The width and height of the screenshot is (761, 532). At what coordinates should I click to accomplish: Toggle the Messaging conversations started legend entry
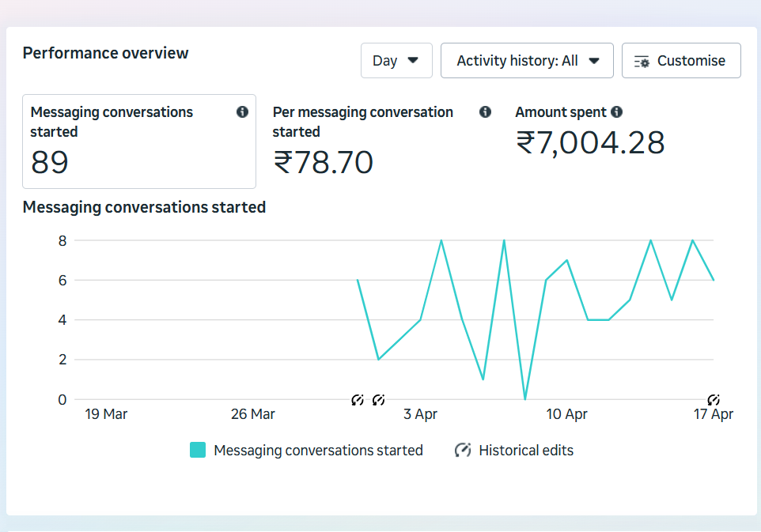(x=319, y=450)
